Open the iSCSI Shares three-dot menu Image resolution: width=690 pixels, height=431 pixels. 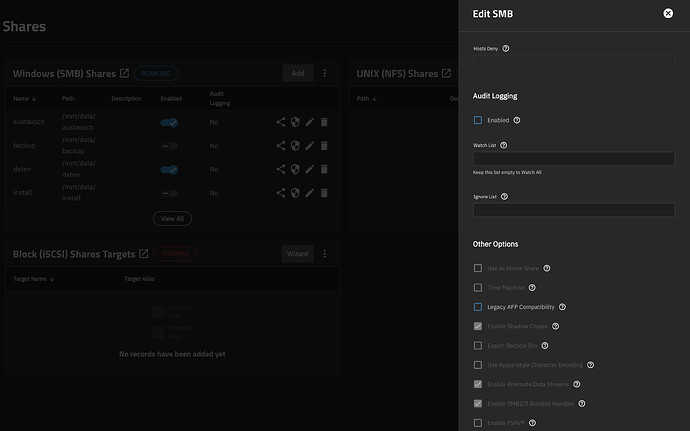(x=325, y=254)
